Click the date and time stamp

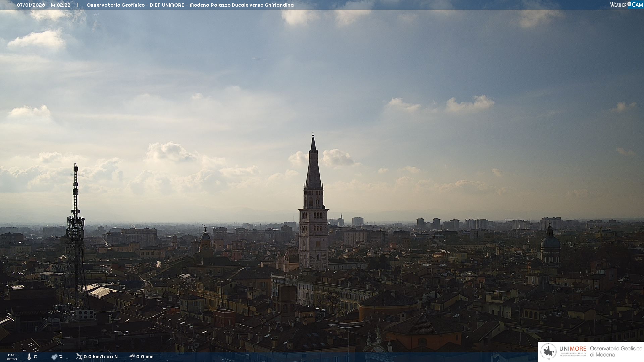coord(44,5)
